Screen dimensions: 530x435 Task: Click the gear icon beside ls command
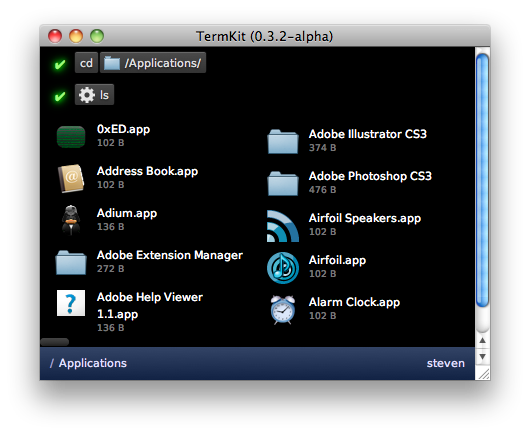click(x=87, y=95)
